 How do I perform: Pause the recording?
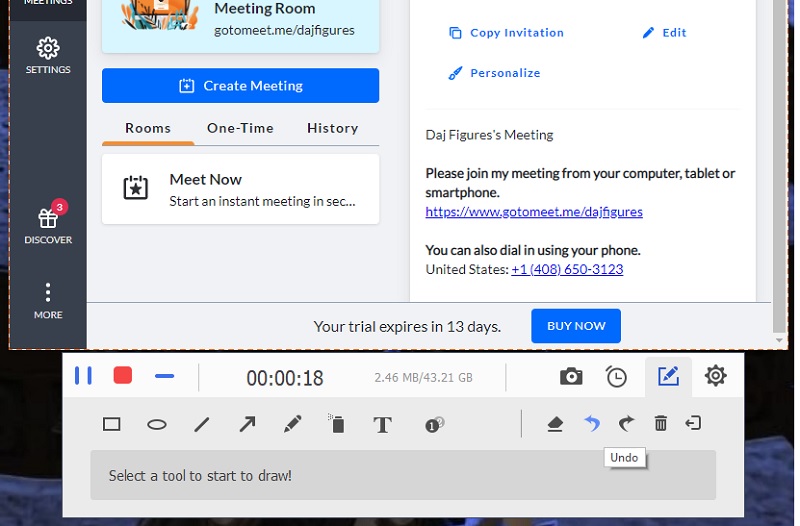click(x=83, y=376)
